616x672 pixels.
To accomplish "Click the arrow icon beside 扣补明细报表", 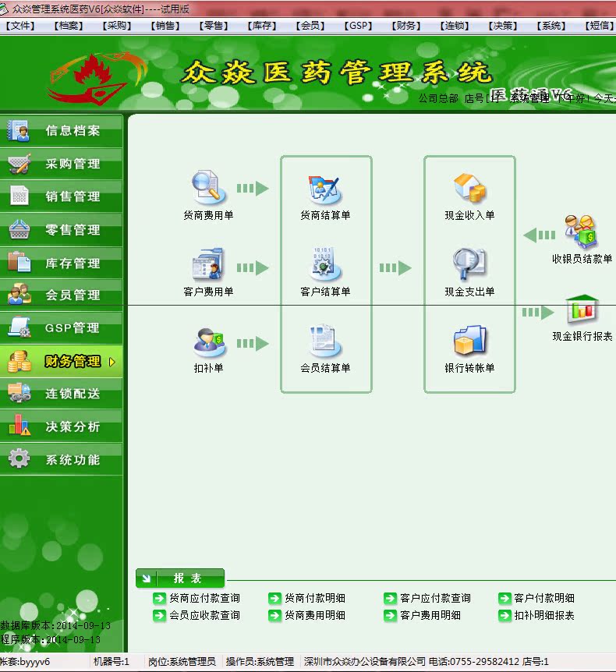I will 504,616.
